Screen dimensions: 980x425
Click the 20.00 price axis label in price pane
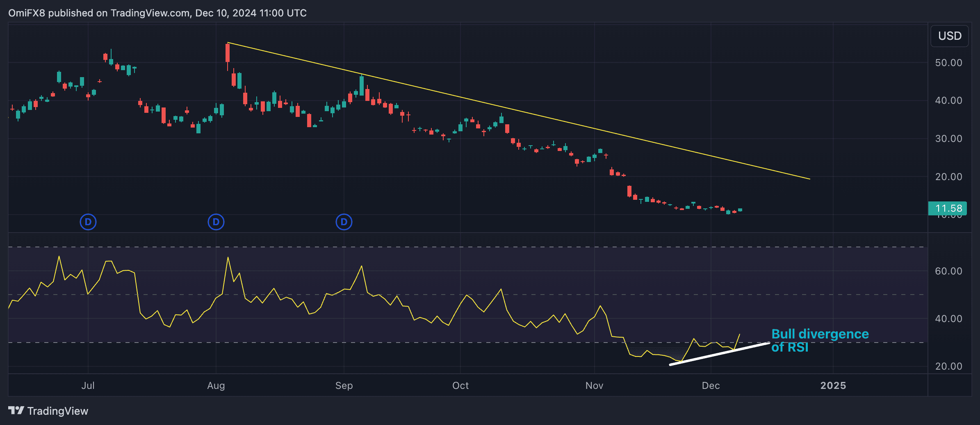[948, 177]
